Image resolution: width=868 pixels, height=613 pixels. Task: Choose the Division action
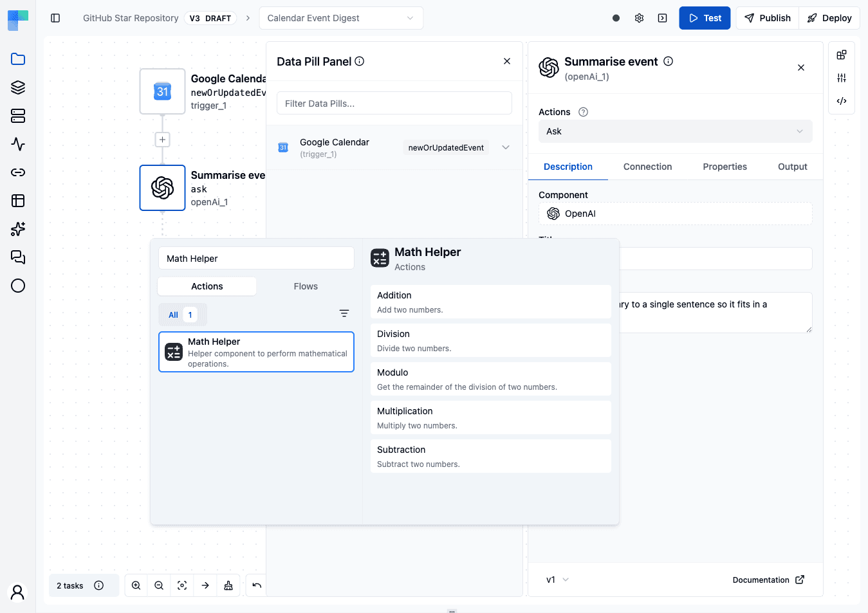tap(491, 340)
